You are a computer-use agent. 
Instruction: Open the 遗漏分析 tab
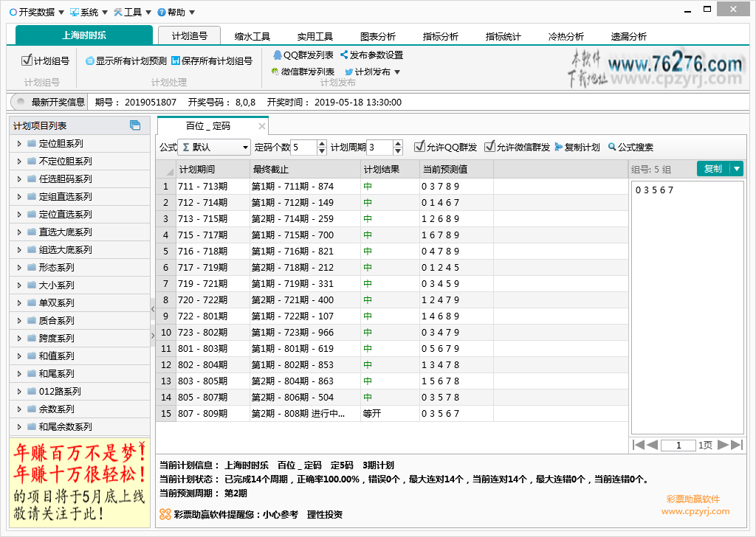[x=628, y=36]
